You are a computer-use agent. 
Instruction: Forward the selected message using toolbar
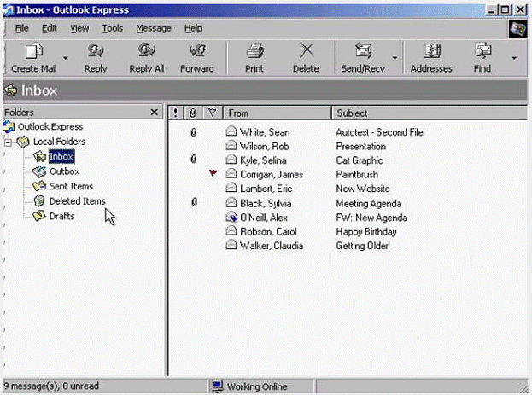[x=196, y=56]
